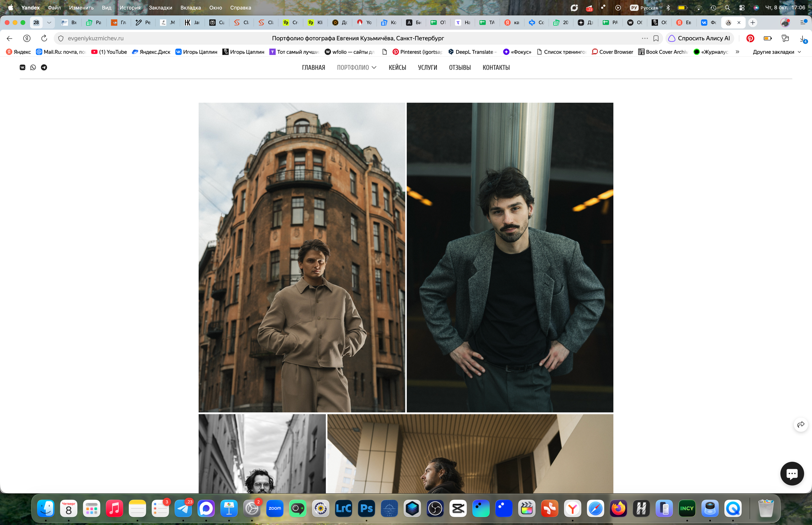Viewport: 812px width, 525px height.
Task: Open the WhatsApp contact icon
Action: 33,68
